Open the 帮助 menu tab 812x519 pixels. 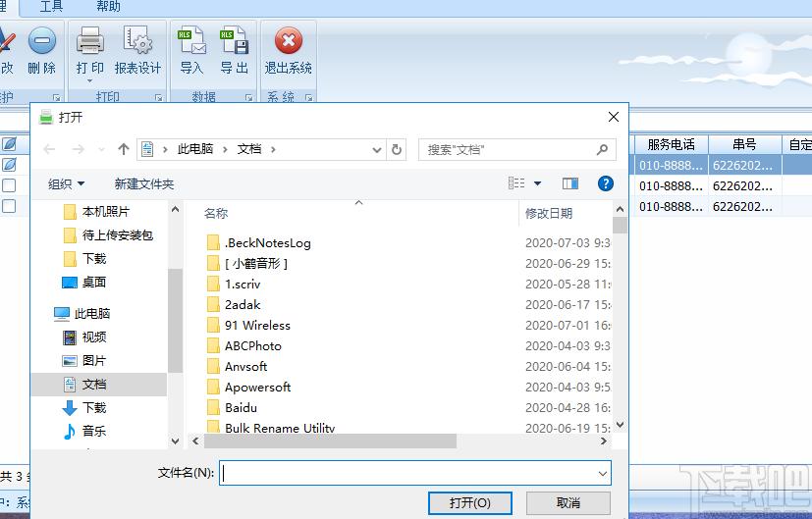coord(108,7)
